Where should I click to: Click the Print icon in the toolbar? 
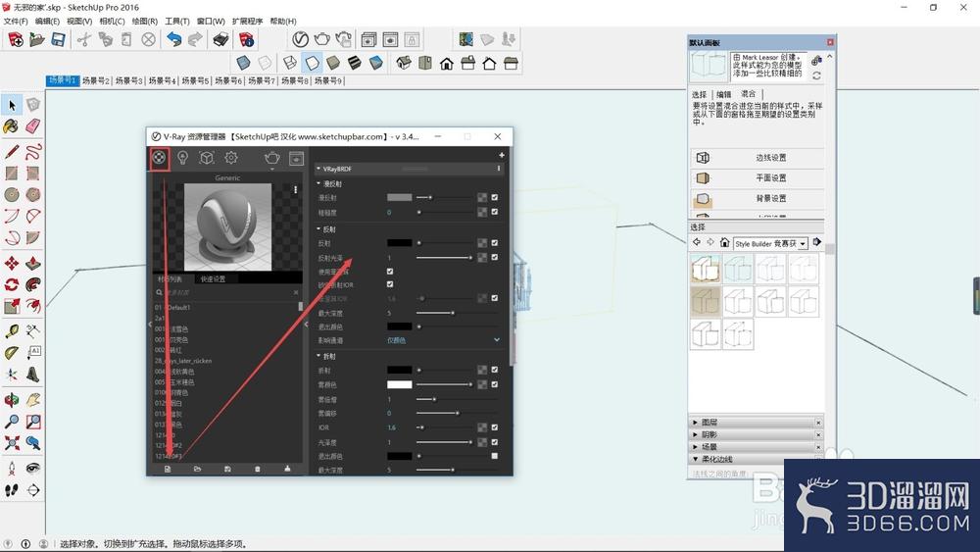coord(220,40)
